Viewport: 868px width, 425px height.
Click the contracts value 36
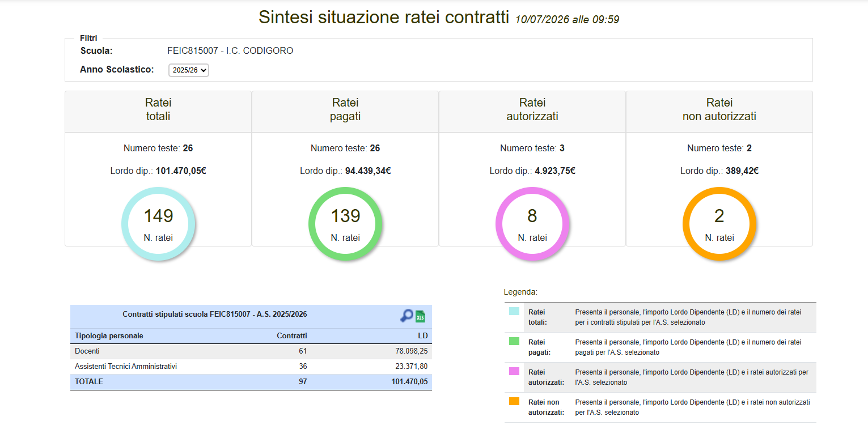tap(303, 367)
